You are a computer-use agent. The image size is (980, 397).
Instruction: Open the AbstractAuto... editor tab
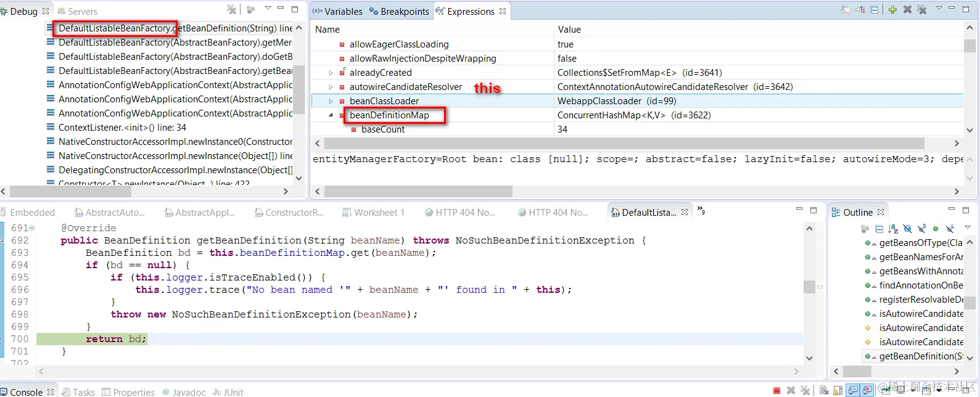109,213
